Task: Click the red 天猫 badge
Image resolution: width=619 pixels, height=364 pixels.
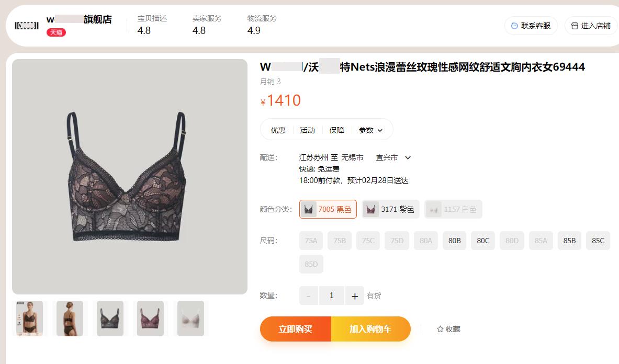Action: [56, 32]
